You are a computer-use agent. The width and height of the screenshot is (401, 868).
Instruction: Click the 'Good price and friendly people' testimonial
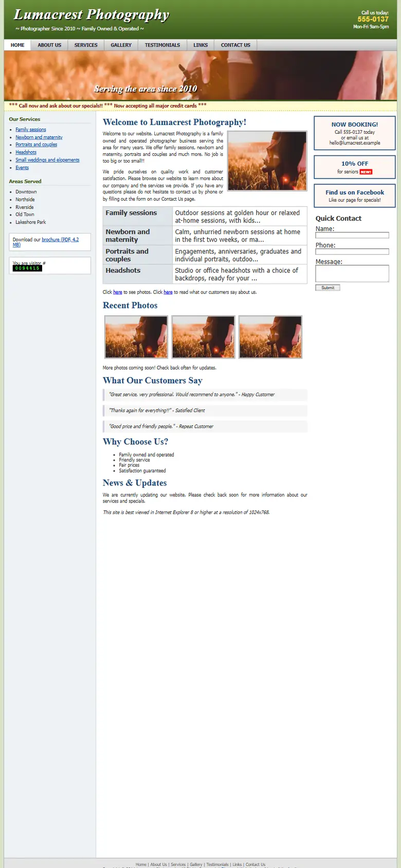coord(205,427)
